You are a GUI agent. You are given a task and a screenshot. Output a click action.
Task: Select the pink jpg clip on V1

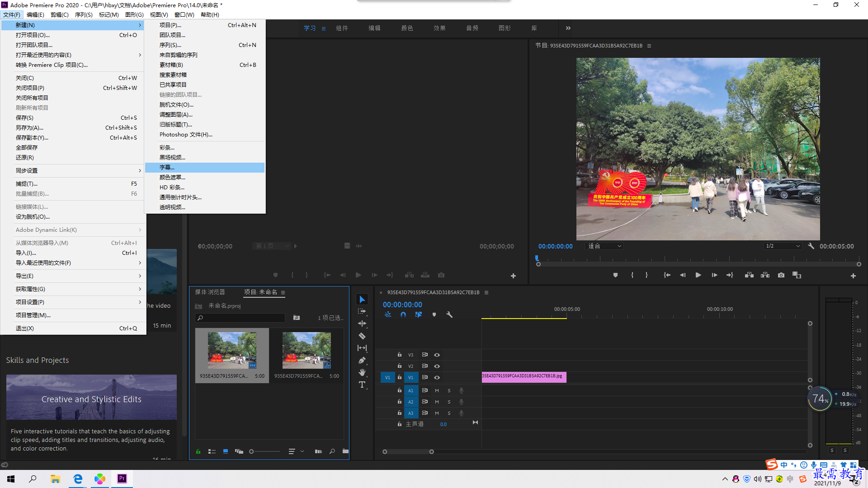coord(524,377)
